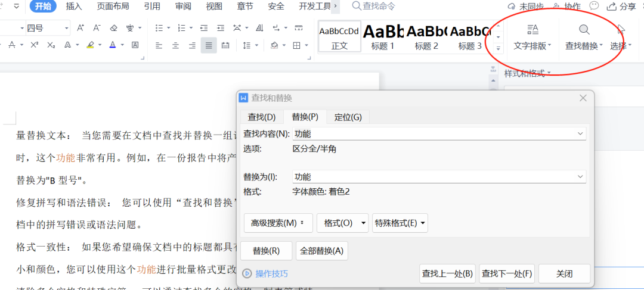
Task: Switch to 替换(P) tab
Action: point(305,117)
